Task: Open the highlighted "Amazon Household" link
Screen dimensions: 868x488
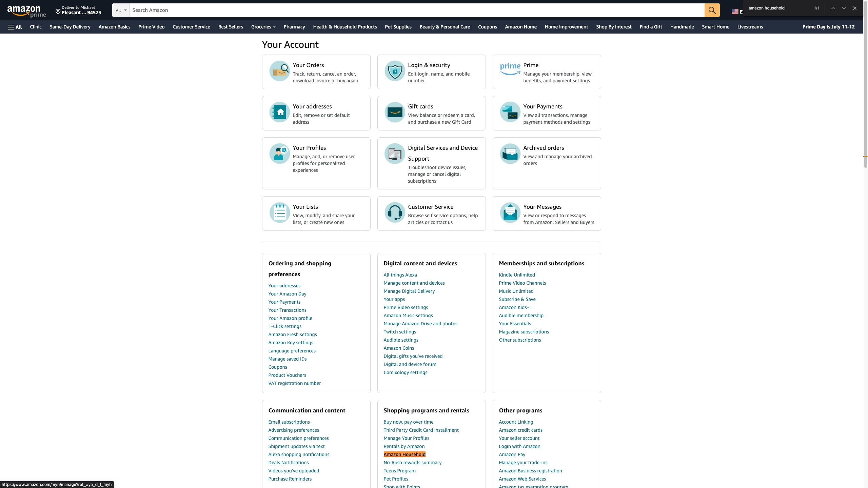Action: [405, 454]
